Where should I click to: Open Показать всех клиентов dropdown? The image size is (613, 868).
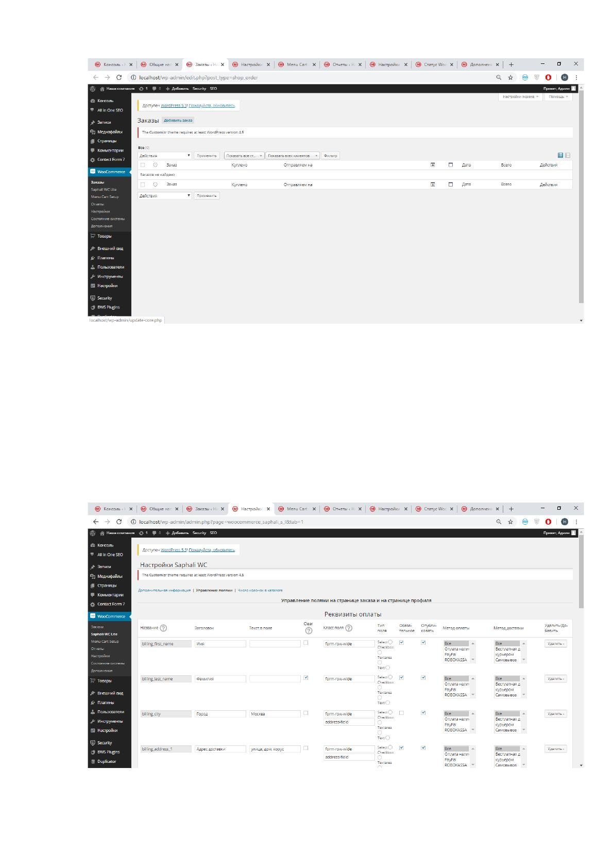pos(293,156)
